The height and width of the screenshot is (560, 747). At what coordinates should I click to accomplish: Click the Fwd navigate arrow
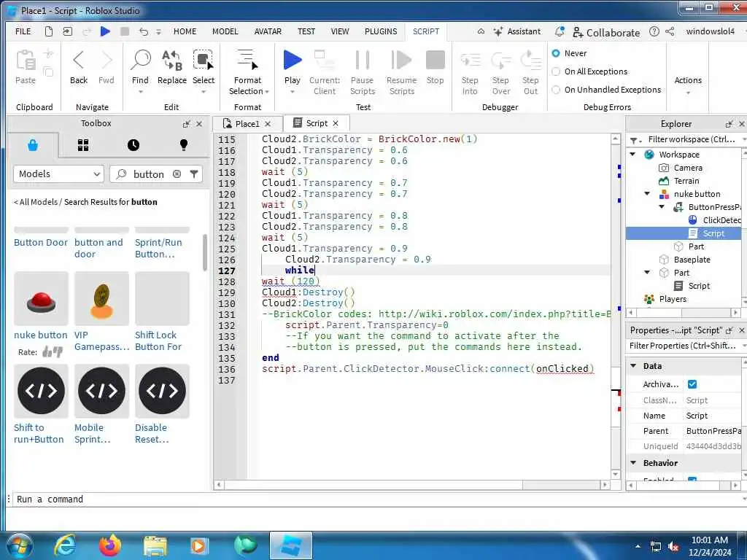(x=107, y=66)
